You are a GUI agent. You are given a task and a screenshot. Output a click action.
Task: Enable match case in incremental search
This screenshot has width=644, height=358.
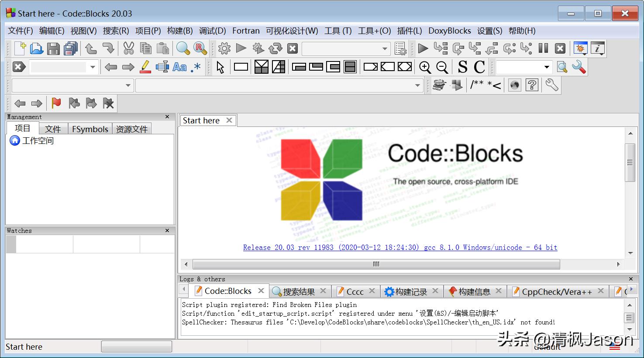[x=179, y=67]
